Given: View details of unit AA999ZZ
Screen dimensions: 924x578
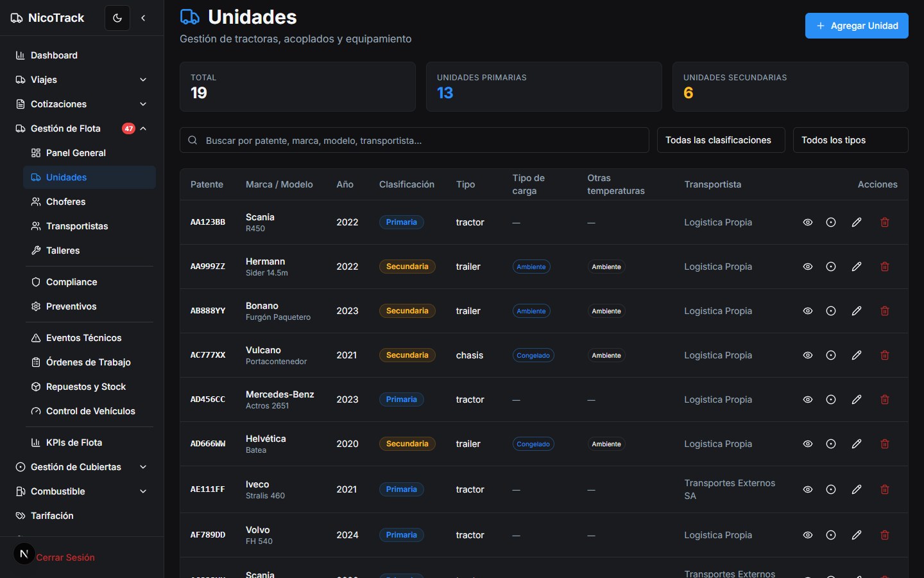Looking at the screenshot, I should (x=808, y=267).
